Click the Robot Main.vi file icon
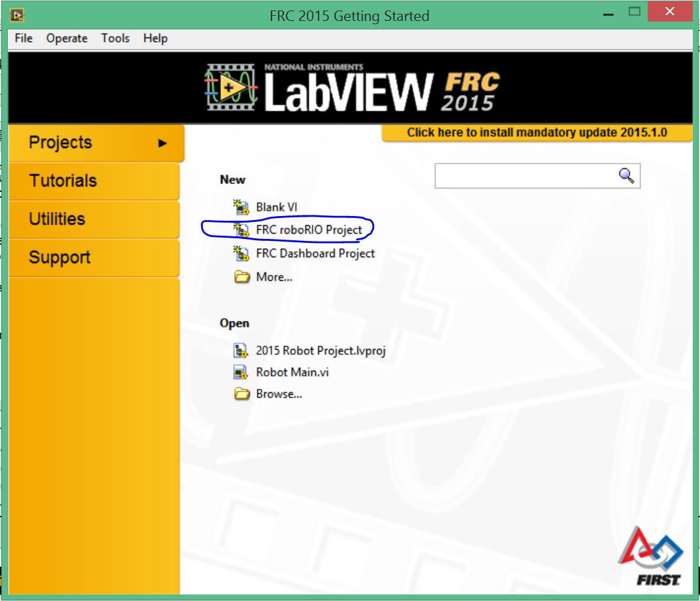700x601 pixels. (x=241, y=373)
